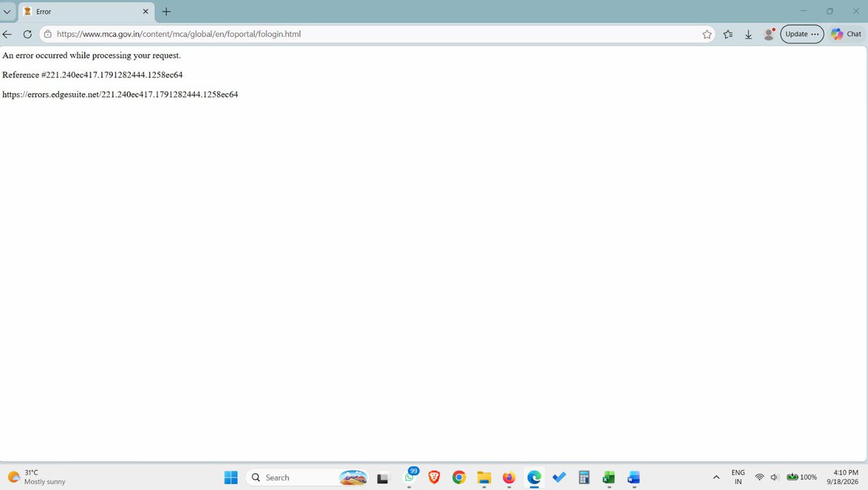Minimize the browser window
868x490 pixels.
point(804,12)
